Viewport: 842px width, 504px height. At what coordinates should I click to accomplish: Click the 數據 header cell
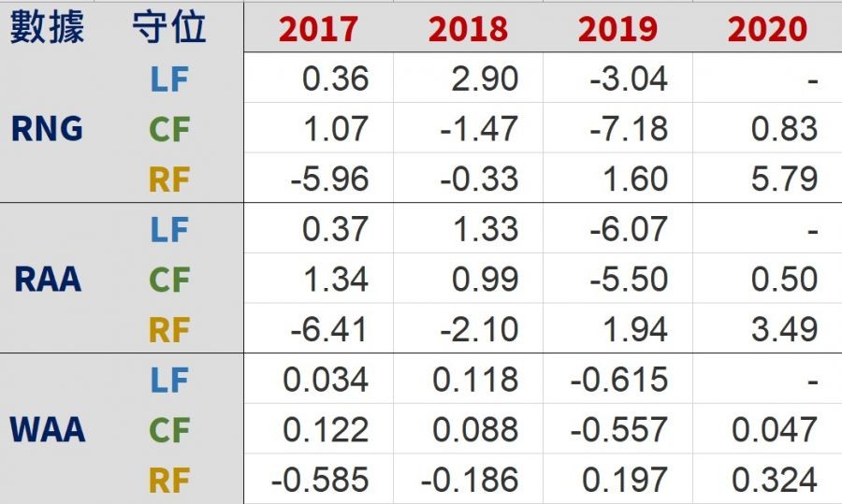click(47, 28)
